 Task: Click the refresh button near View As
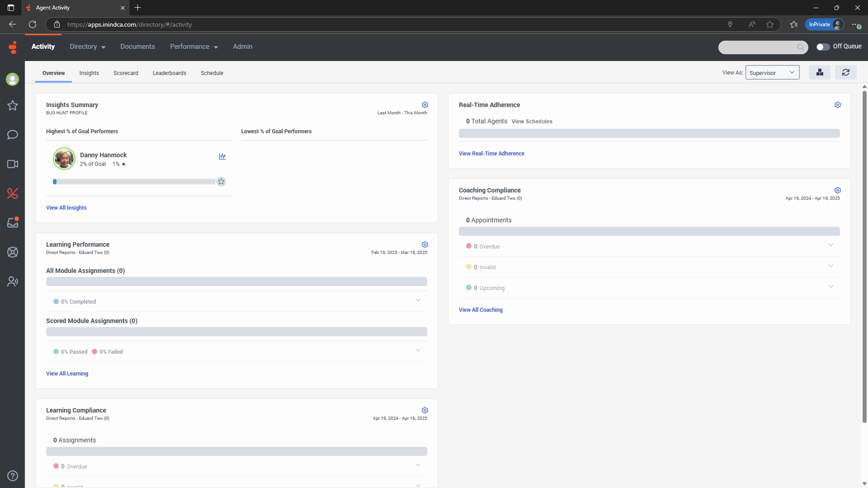click(x=845, y=72)
